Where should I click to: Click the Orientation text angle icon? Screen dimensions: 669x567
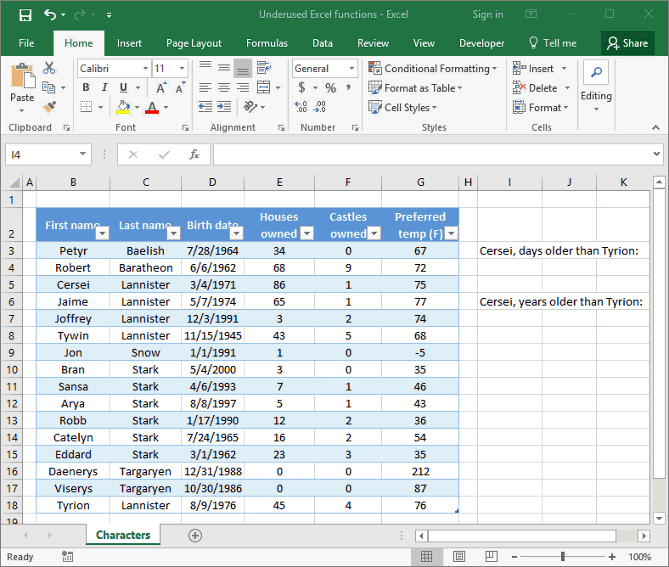click(250, 107)
